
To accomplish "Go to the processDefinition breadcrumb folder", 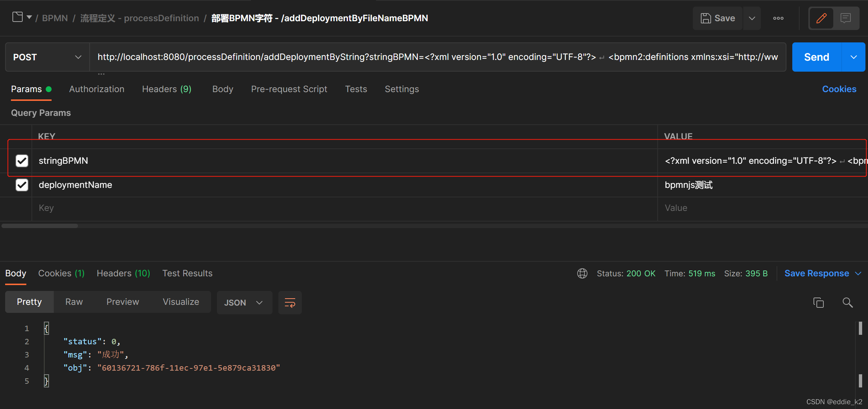I will click(x=139, y=18).
